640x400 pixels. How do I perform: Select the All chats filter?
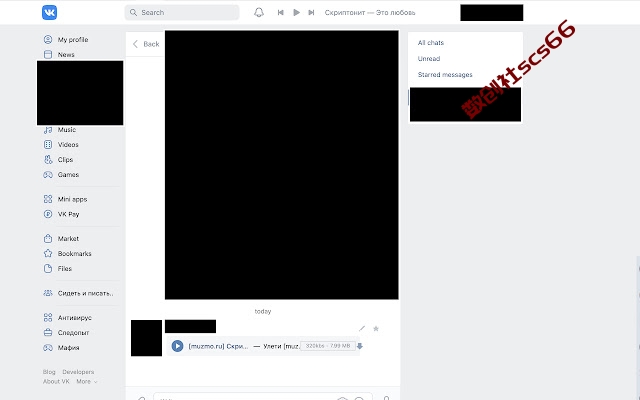(x=431, y=43)
